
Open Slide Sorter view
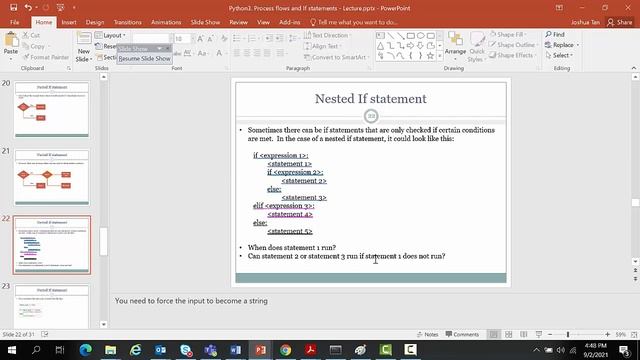coord(509,334)
